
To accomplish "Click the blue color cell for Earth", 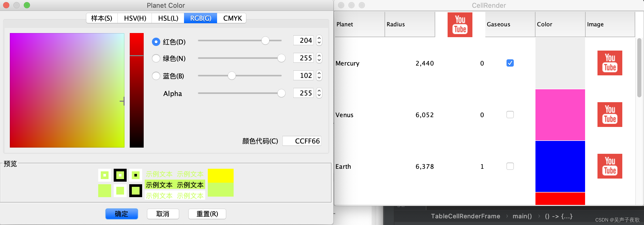I will [x=560, y=166].
